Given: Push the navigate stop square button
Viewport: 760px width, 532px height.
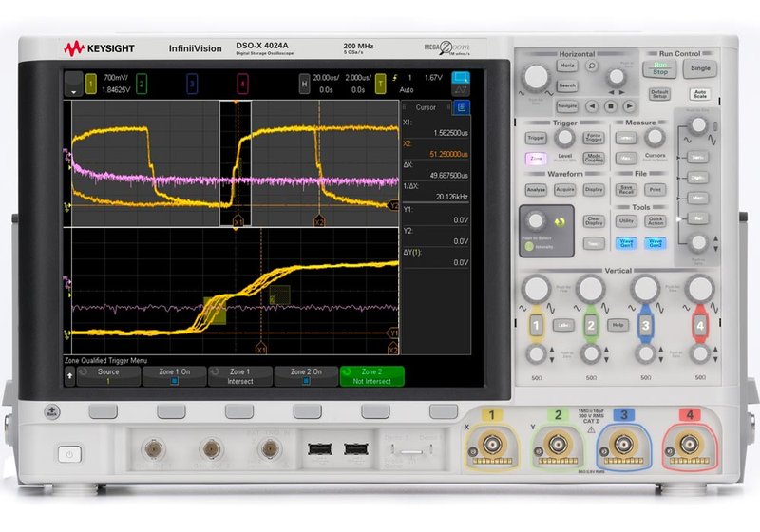Looking at the screenshot, I should tap(611, 105).
